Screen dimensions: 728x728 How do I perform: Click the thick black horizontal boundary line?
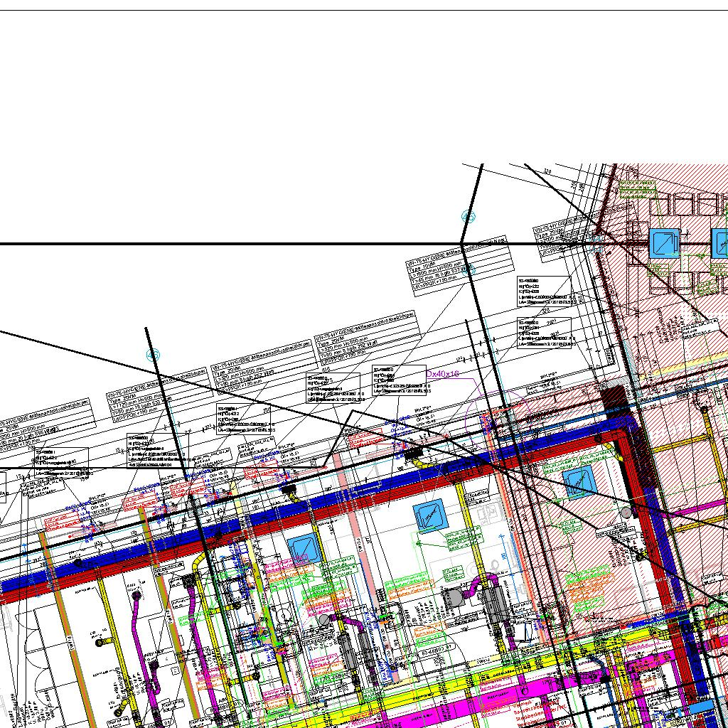pyautogui.click(x=213, y=244)
